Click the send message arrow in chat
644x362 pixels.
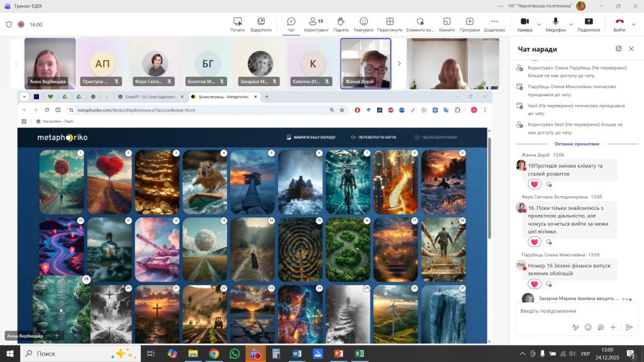coord(629,327)
